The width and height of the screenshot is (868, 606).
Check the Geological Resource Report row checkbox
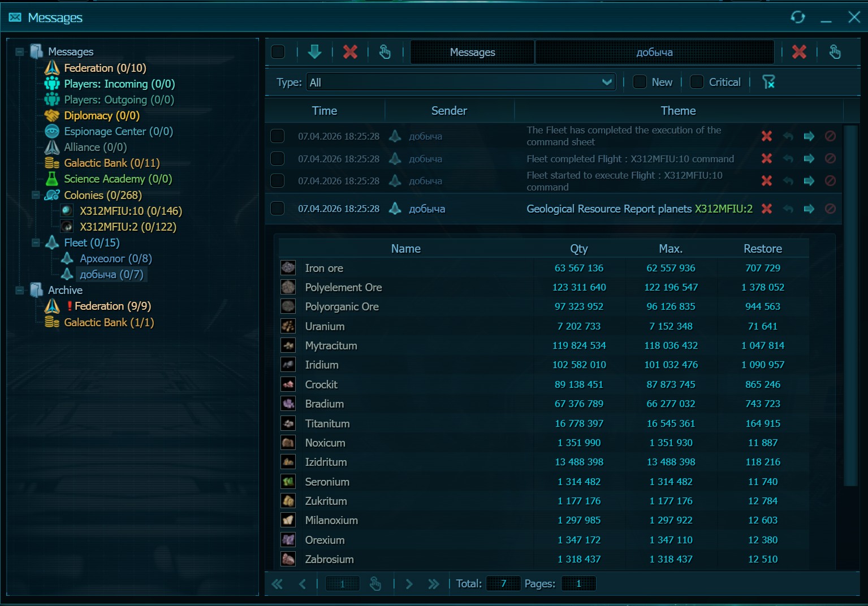pos(277,209)
